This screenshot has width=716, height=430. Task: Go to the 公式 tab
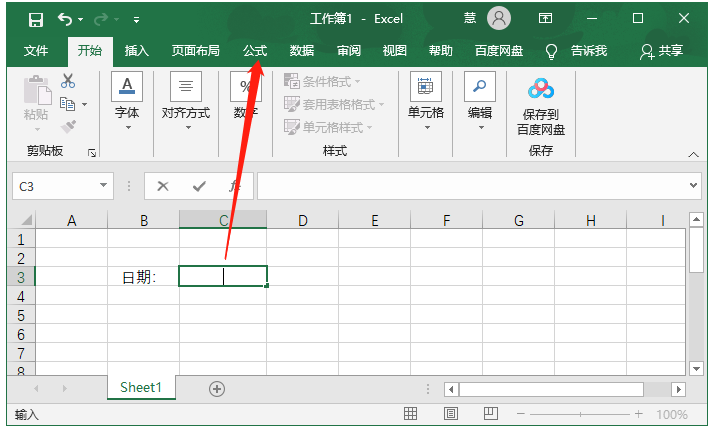[255, 50]
